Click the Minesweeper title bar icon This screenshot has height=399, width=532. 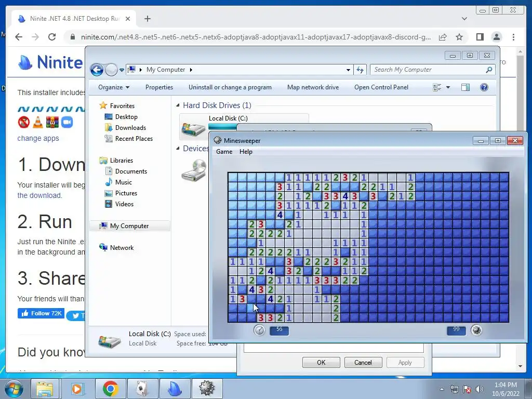click(x=218, y=140)
